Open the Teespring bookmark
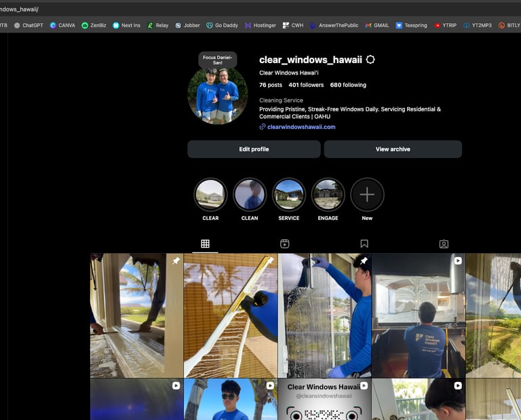This screenshot has width=521, height=420. (x=411, y=25)
